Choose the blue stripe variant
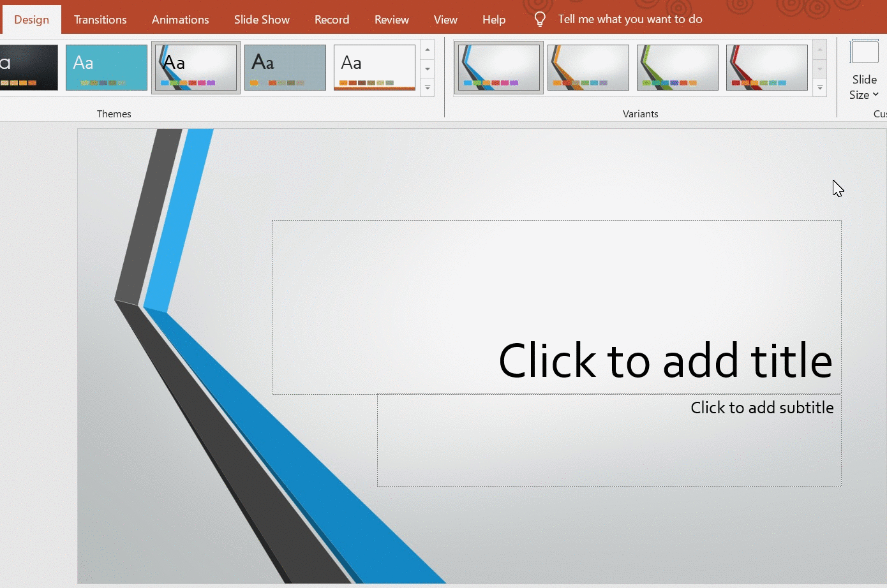Viewport: 887px width, 588px height. click(x=499, y=68)
